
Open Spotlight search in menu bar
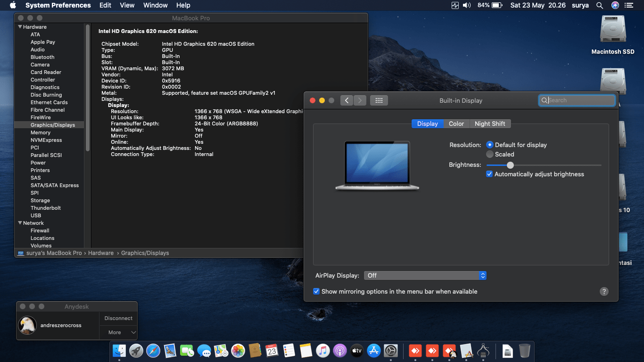[x=599, y=6]
